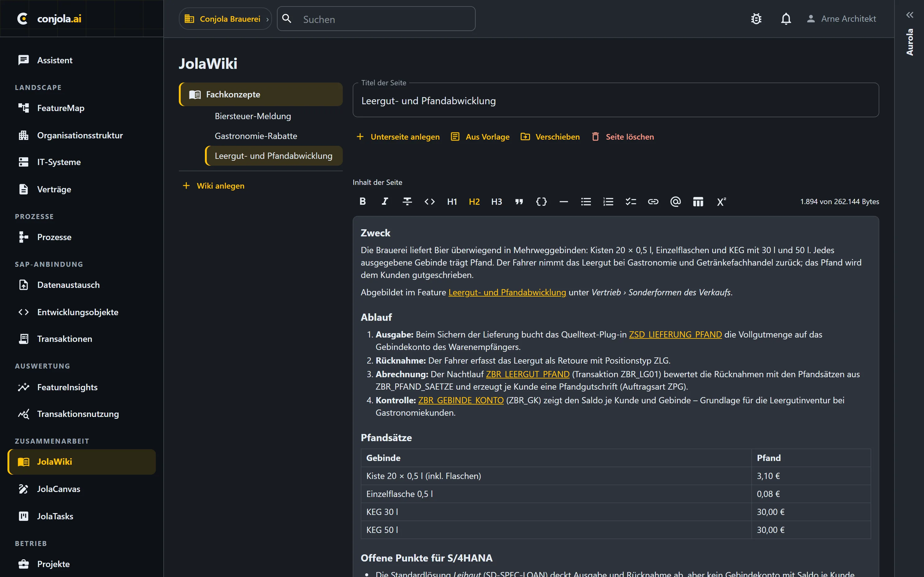Expand the Aurola side panel
924x577 pixels.
[x=909, y=15]
